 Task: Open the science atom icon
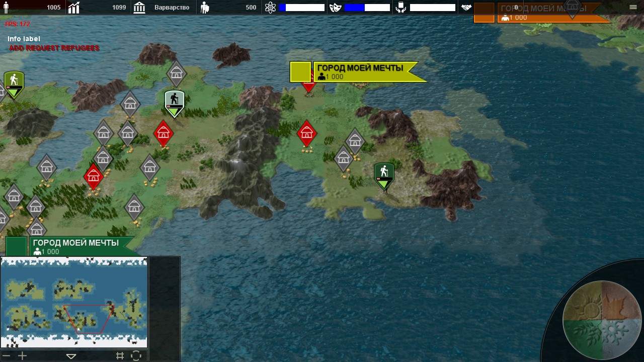point(270,8)
